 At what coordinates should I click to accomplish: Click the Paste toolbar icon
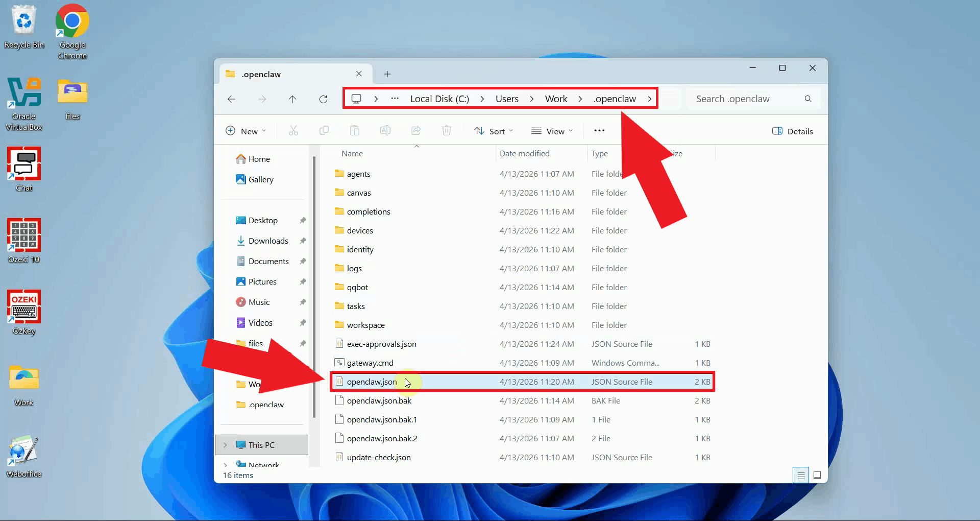355,131
